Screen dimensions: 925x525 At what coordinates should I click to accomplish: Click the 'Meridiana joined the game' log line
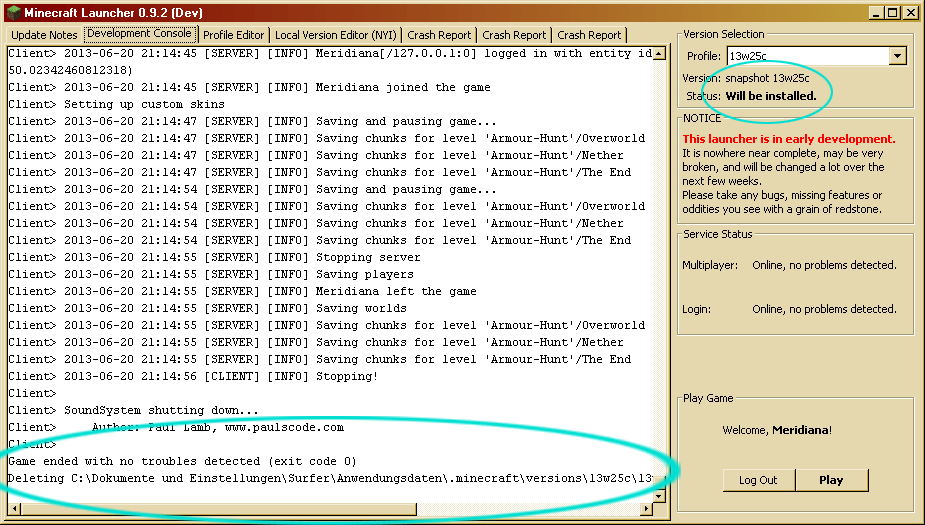click(x=250, y=87)
